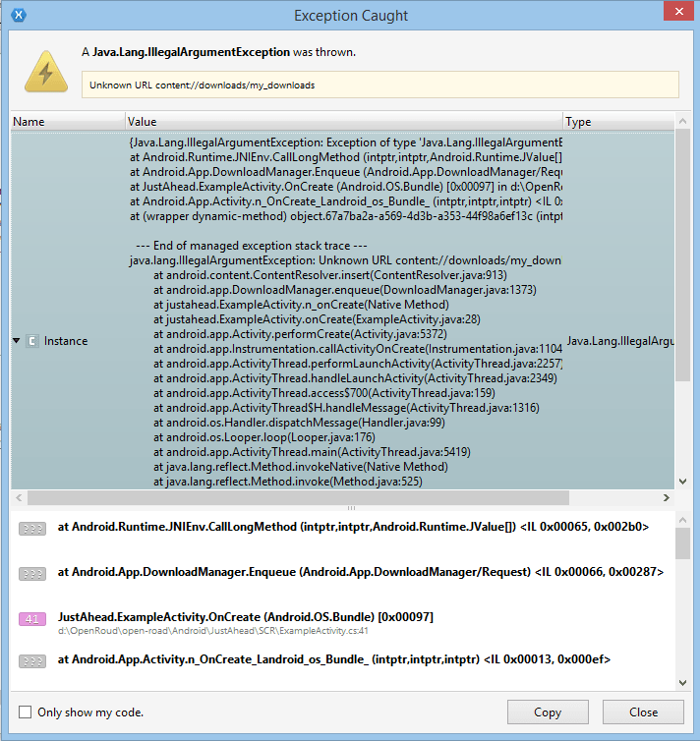
Task: Click the pink 41 line number badge
Action: tap(32, 618)
